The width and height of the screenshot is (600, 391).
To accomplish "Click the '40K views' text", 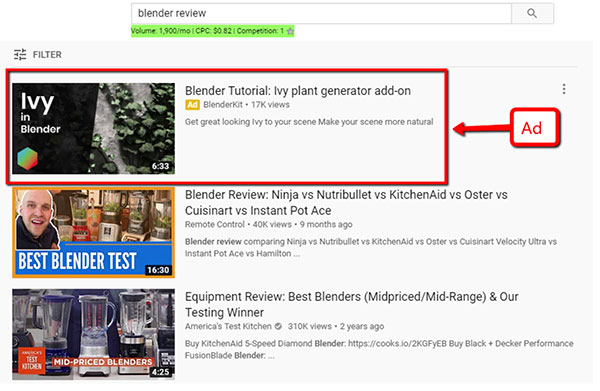I will [272, 225].
